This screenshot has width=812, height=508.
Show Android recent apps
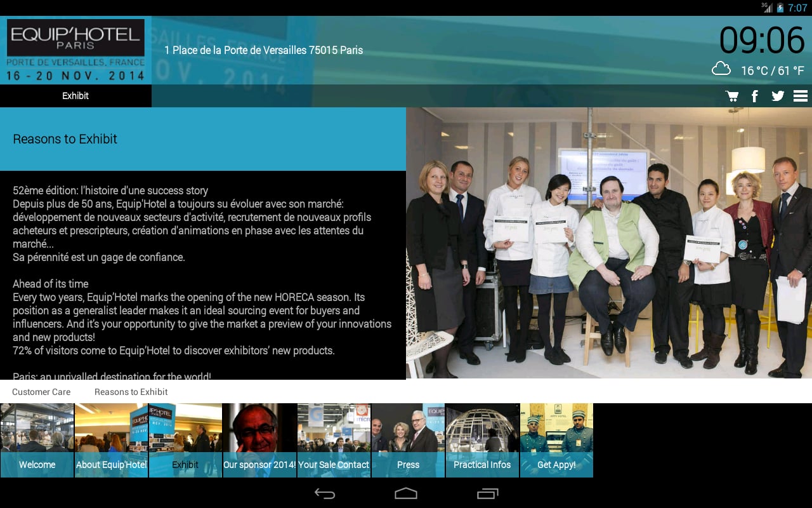487,493
